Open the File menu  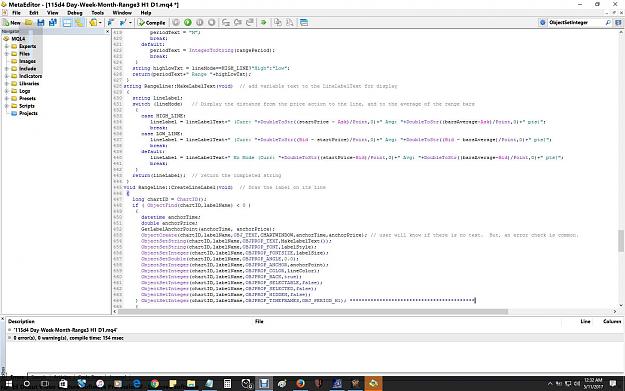16,13
